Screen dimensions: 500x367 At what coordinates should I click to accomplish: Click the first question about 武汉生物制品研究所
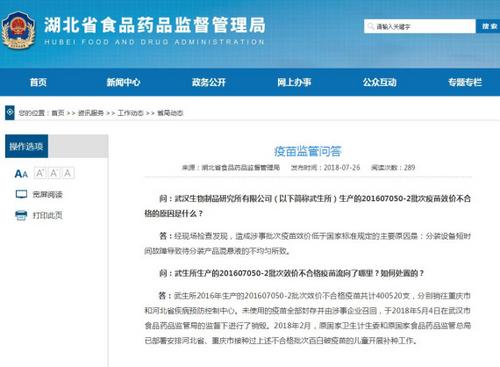(307, 206)
